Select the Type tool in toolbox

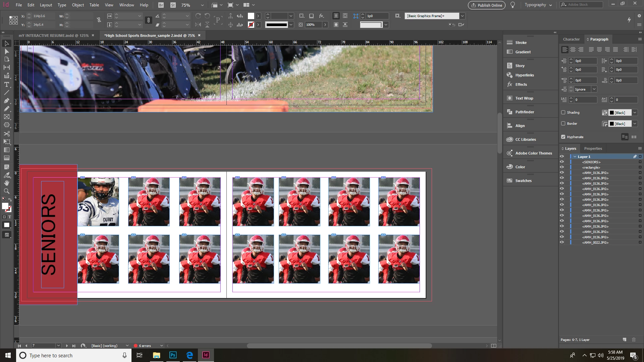(6, 84)
